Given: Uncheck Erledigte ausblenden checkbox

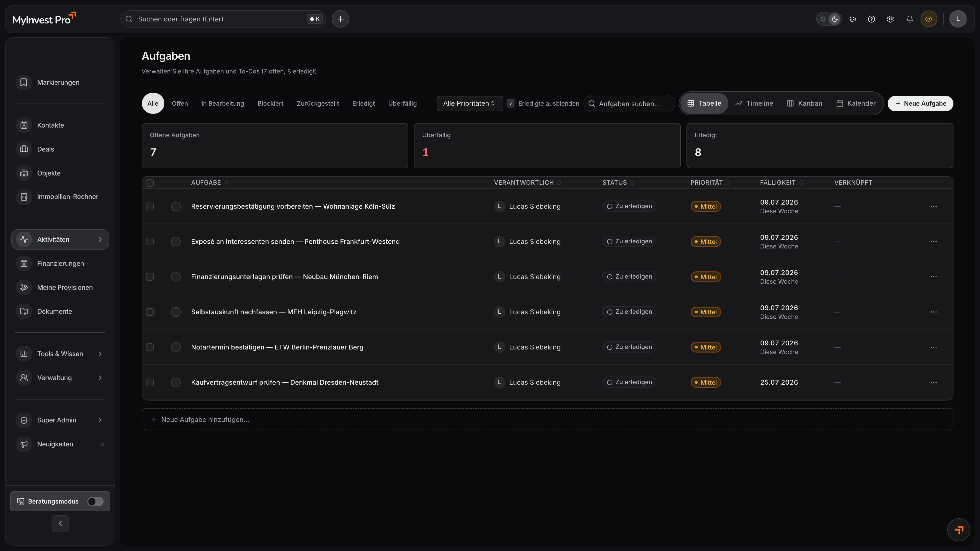Looking at the screenshot, I should point(510,103).
